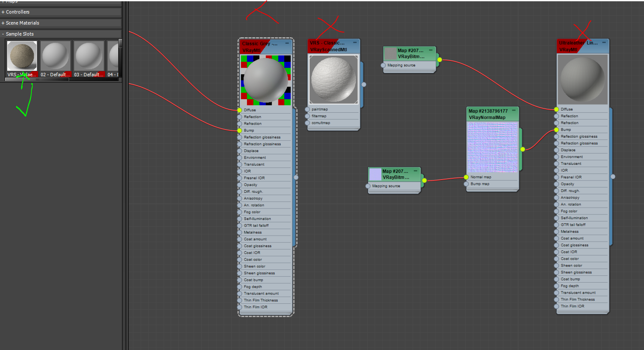644x350 pixels.
Task: Click the Bump map input socket on the VRayNormalMap node
Action: 466,184
